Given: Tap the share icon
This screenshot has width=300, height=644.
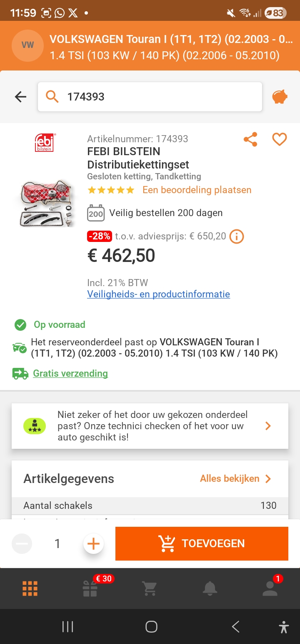Looking at the screenshot, I should click(250, 139).
